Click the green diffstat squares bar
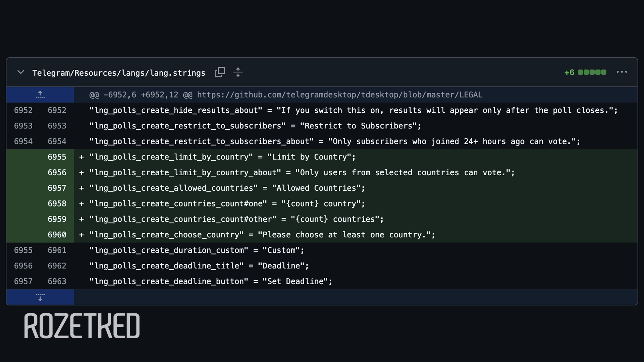This screenshot has width=644, height=362. (x=592, y=72)
